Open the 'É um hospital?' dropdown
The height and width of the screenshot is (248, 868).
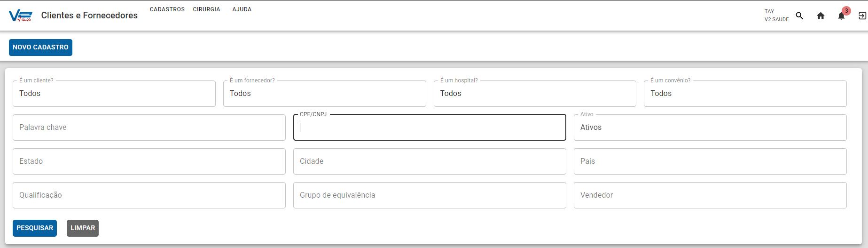point(535,94)
